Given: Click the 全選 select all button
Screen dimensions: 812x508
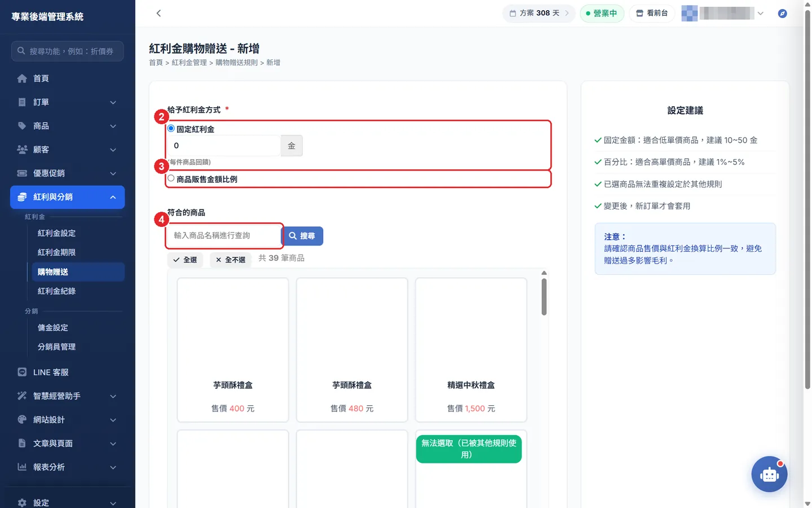Looking at the screenshot, I should [185, 260].
